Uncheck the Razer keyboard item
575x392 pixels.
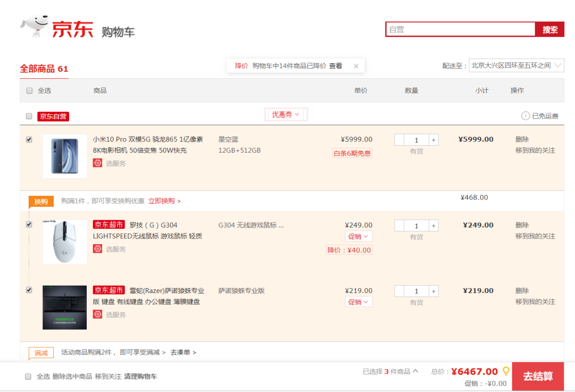coord(29,290)
